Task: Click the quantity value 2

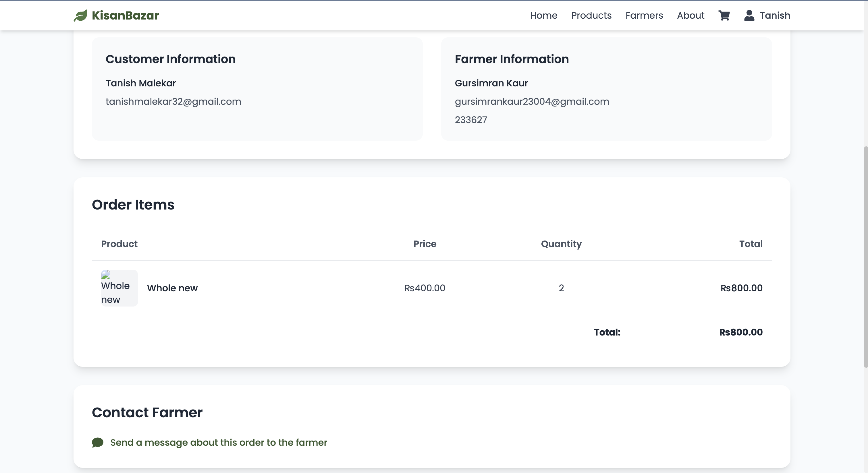Action: (x=561, y=288)
